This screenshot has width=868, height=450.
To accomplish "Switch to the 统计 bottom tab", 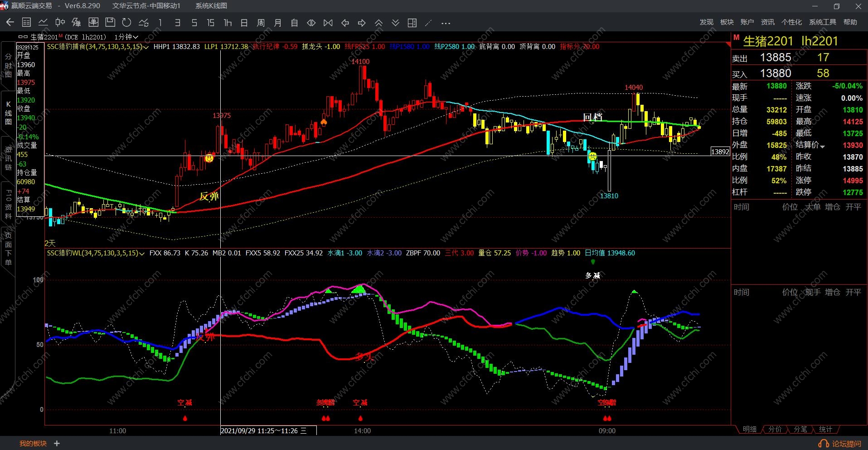I will 825,429.
